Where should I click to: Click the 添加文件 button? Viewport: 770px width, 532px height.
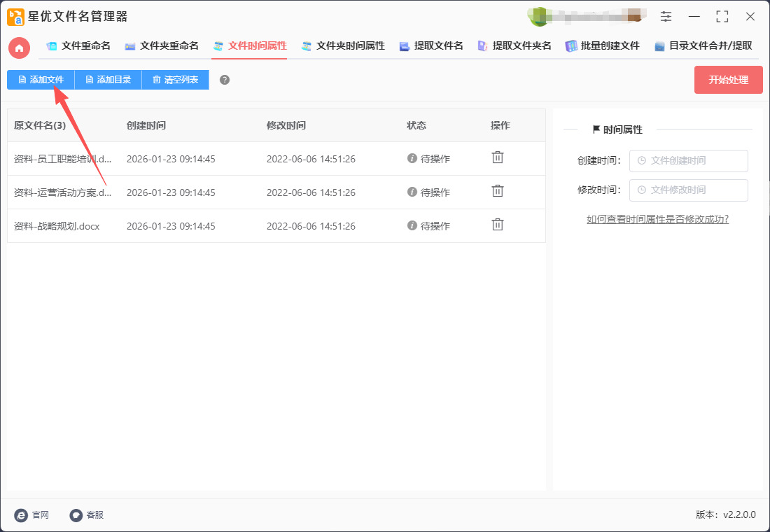pos(41,80)
